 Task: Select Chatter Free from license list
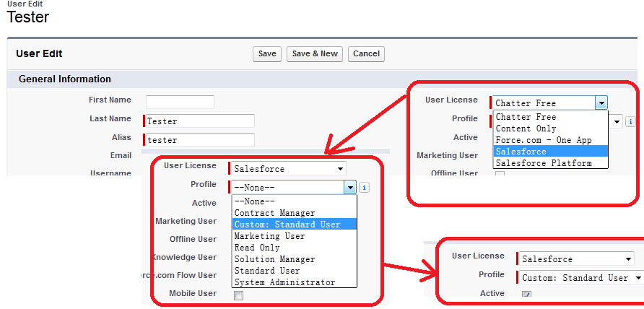550,117
